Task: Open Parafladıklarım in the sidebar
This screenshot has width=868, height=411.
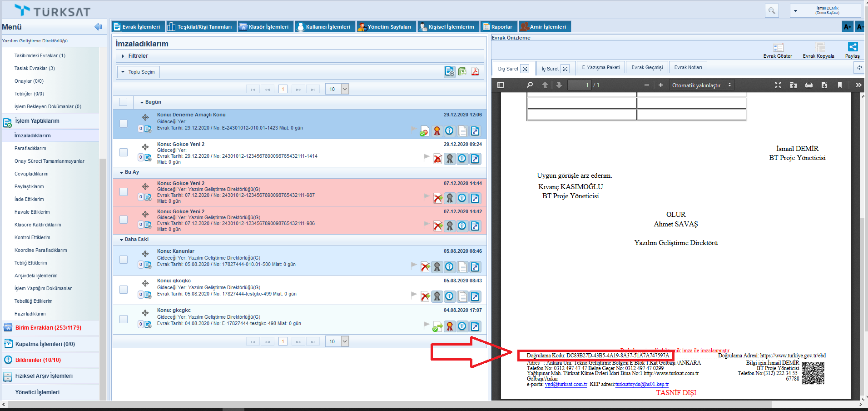Action: click(x=30, y=148)
